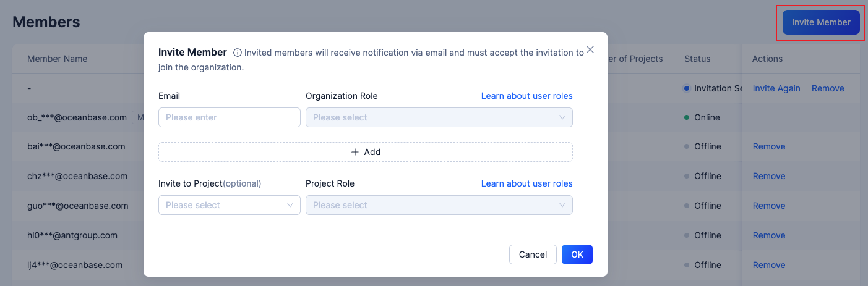Expand the Invite to Project dropdown
Screen dimensions: 868x286
coord(229,205)
